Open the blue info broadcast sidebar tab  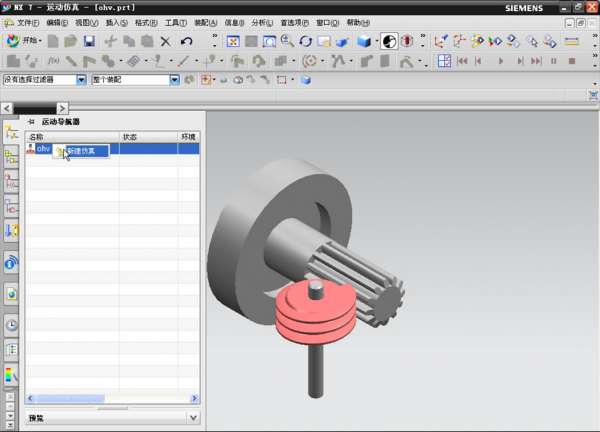tap(11, 262)
